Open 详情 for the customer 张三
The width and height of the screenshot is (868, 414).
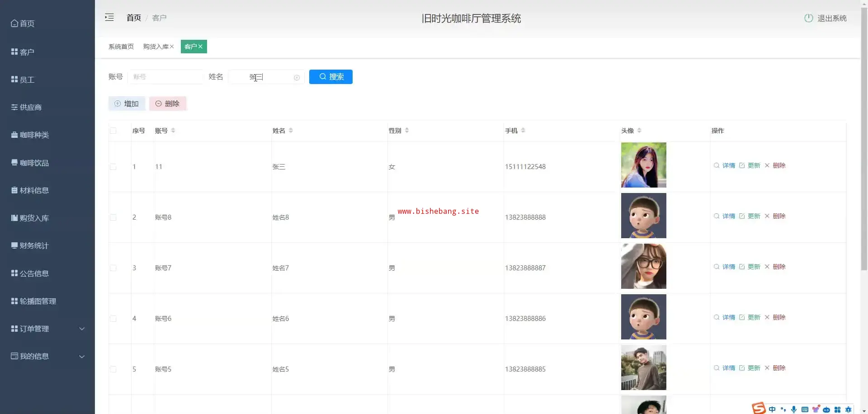724,165
